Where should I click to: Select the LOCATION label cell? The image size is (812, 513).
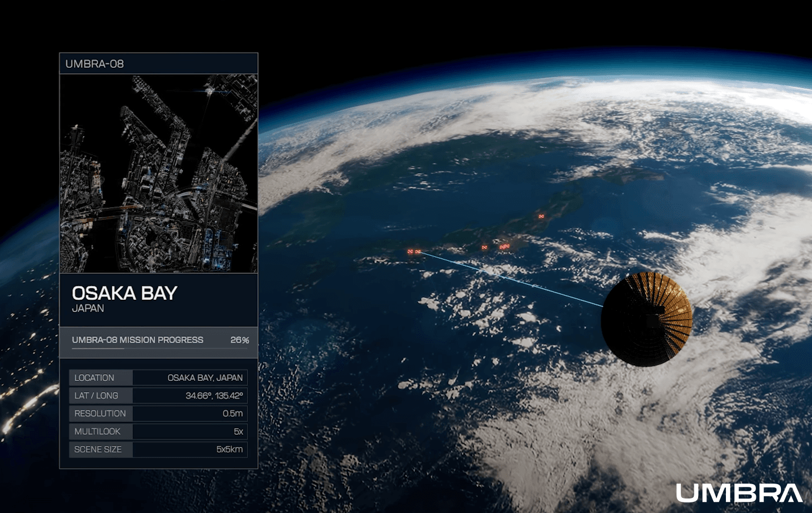point(101,378)
